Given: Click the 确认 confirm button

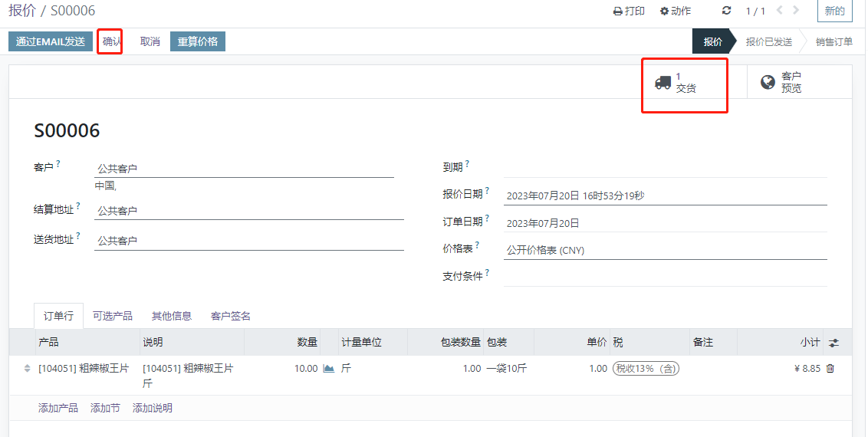Looking at the screenshot, I should [x=111, y=41].
